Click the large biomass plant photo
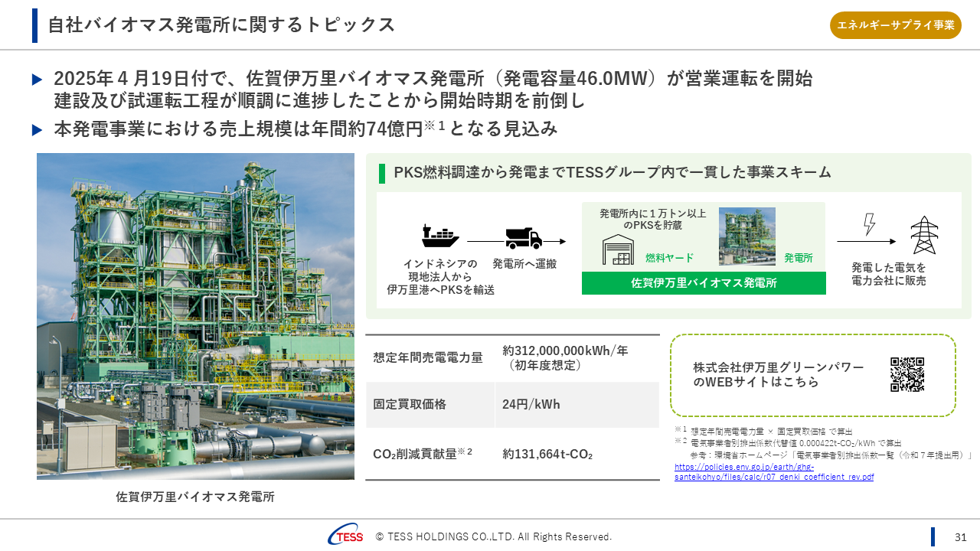980x551 pixels. tap(195, 316)
